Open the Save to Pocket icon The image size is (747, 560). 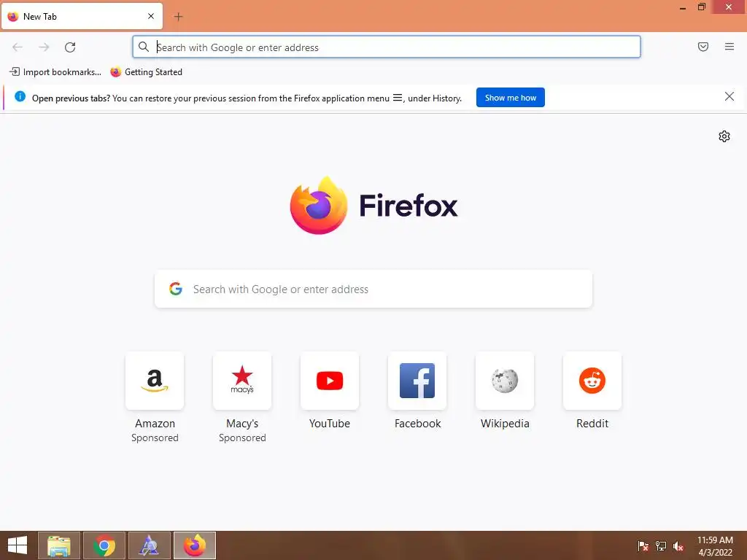[x=703, y=47]
